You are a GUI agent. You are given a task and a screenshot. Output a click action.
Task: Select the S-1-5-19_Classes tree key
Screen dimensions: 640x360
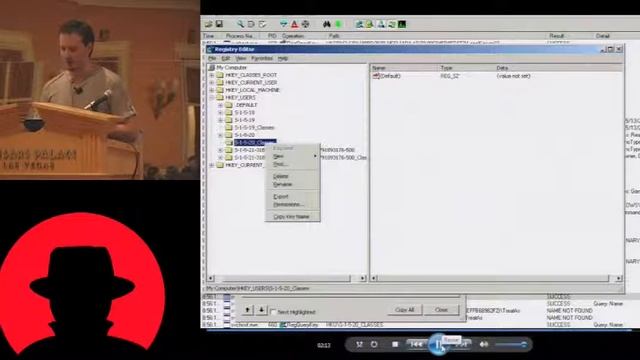pos(254,128)
